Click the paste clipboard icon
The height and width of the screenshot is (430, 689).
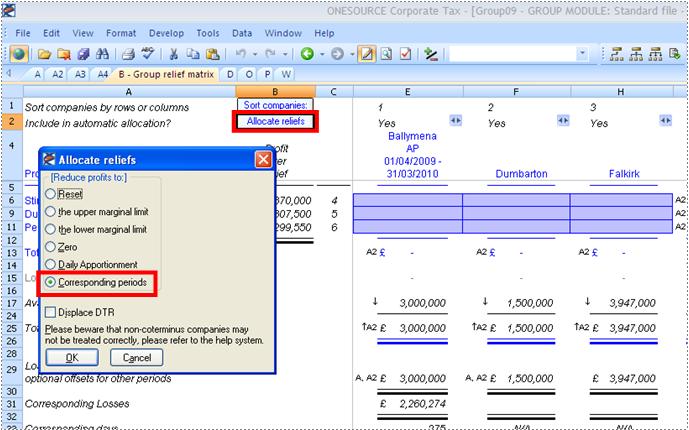coord(210,54)
